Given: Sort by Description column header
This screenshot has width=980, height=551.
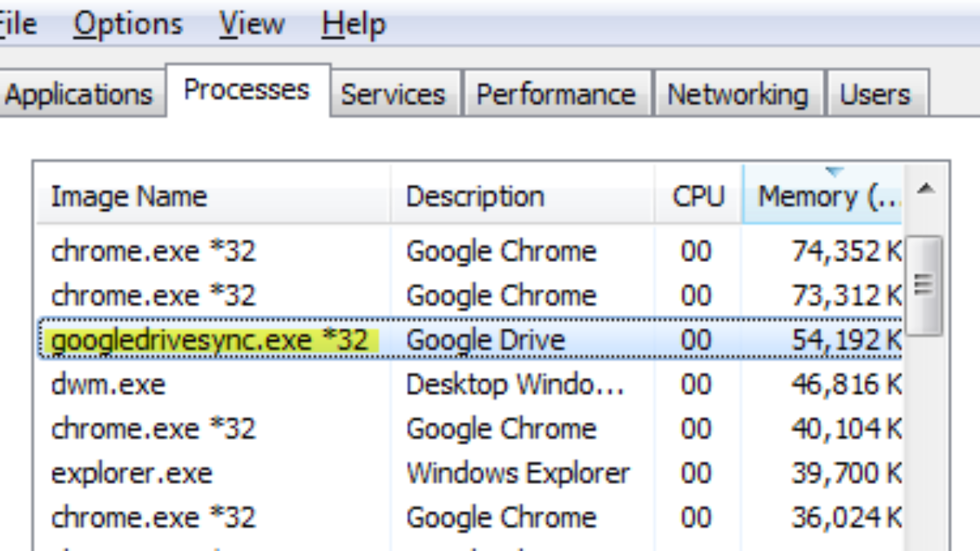Looking at the screenshot, I should (x=474, y=197).
